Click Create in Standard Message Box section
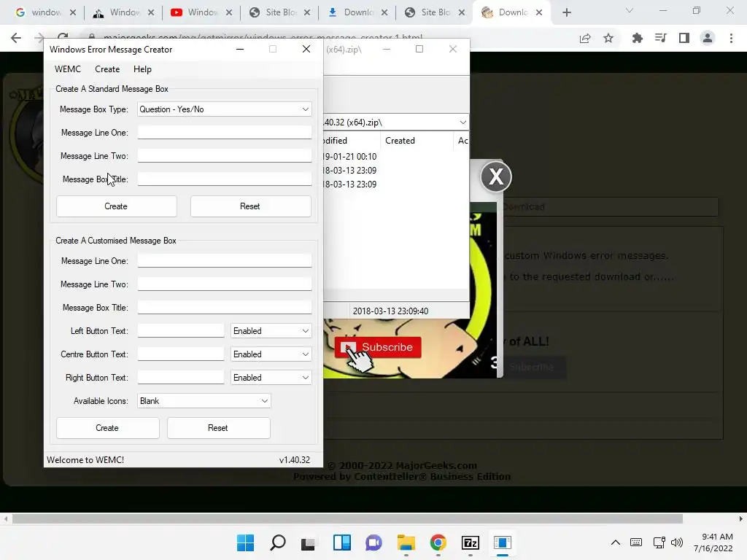 point(116,206)
